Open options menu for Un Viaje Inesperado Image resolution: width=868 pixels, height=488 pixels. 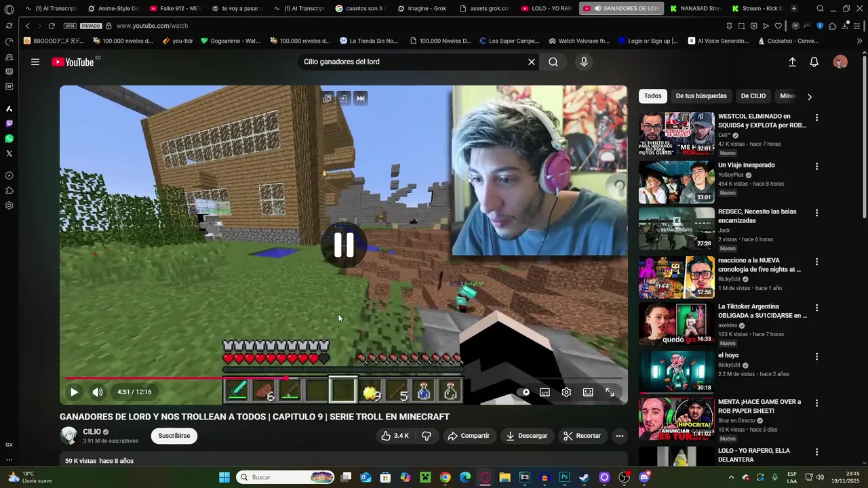tap(816, 166)
